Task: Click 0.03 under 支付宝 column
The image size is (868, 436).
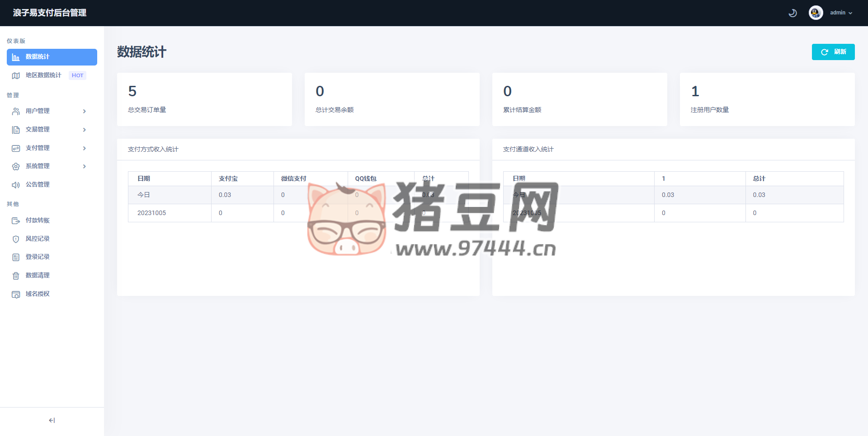Action: (225, 195)
